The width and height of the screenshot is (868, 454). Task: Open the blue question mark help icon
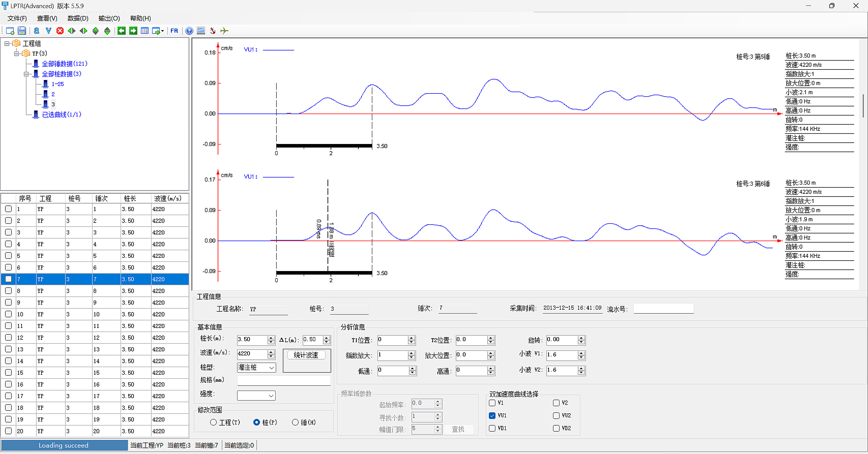click(189, 31)
